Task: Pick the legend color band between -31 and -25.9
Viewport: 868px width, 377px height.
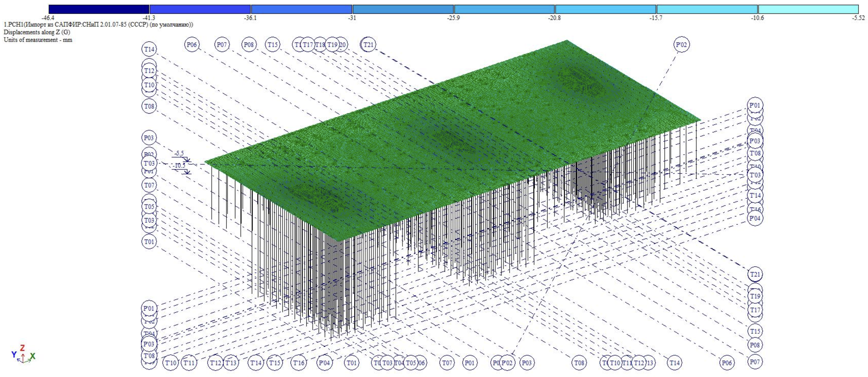Action: click(403, 9)
